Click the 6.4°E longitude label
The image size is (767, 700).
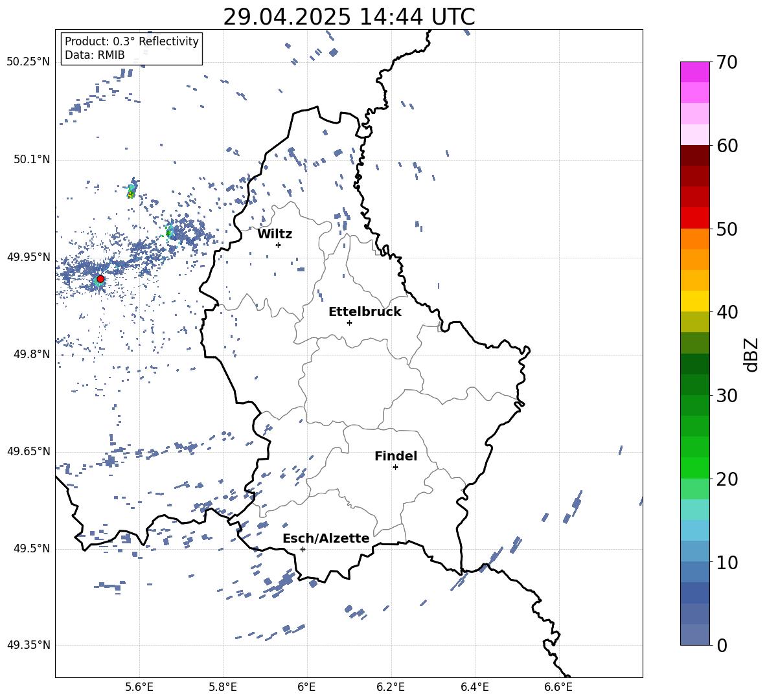click(475, 687)
